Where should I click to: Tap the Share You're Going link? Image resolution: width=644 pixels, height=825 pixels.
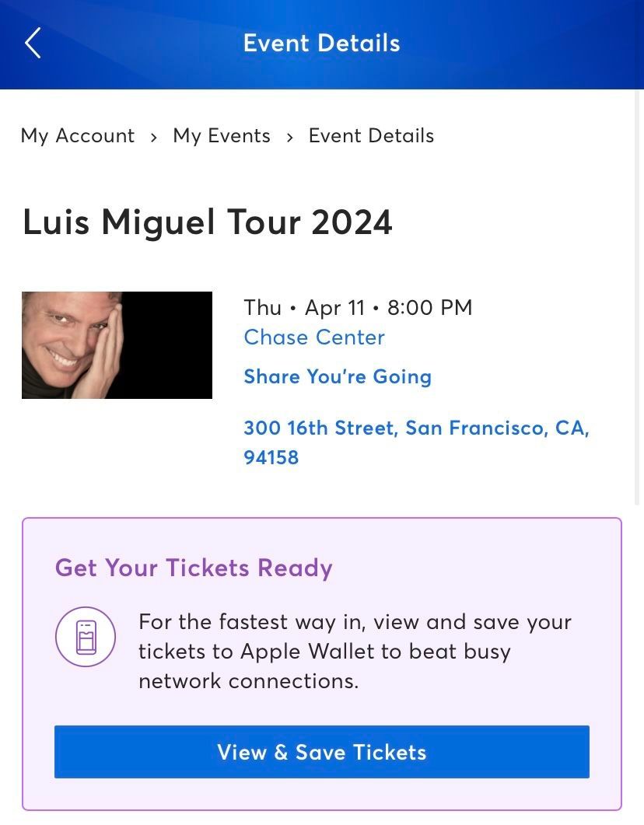click(x=338, y=377)
